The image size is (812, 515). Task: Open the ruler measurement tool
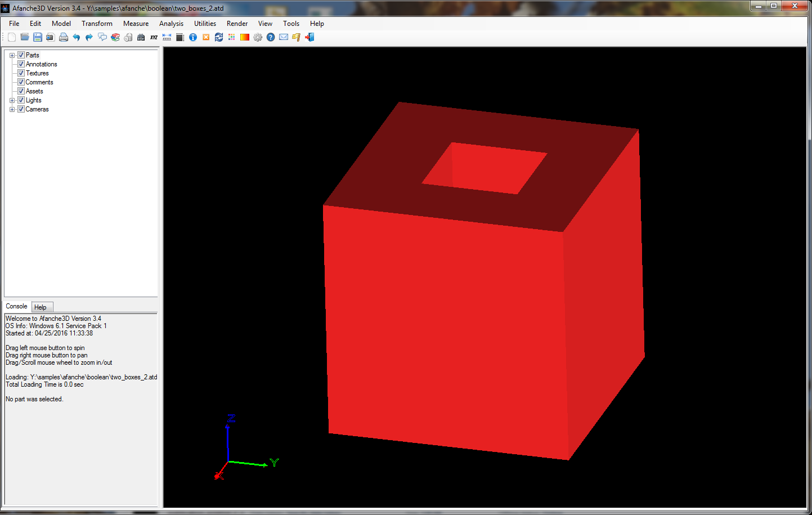point(167,37)
